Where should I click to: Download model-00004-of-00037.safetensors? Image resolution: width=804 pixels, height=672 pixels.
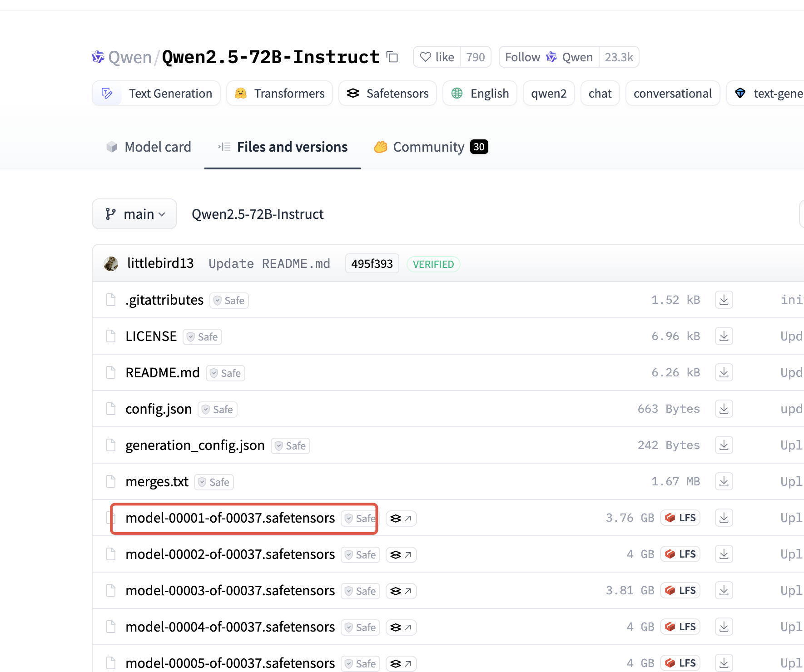pos(724,627)
